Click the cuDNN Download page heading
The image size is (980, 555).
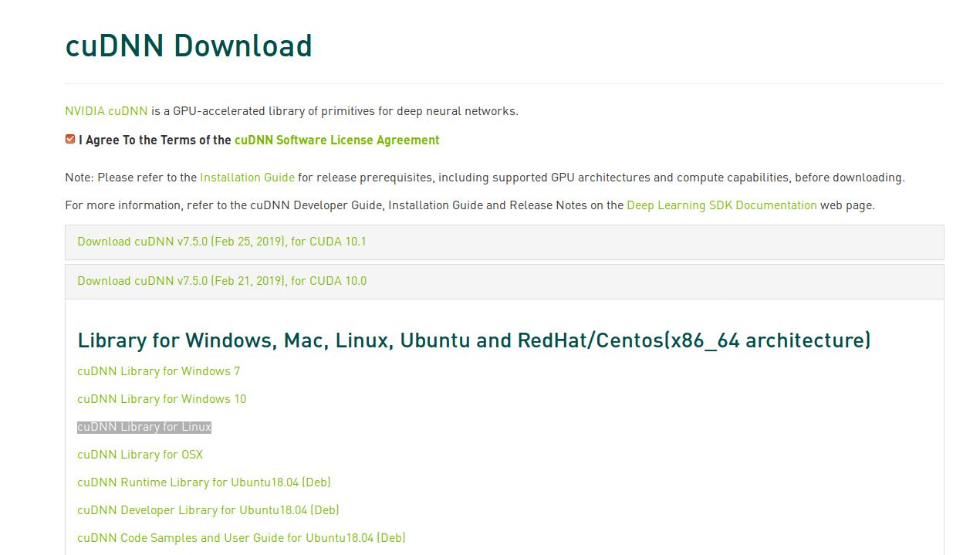pyautogui.click(x=189, y=46)
